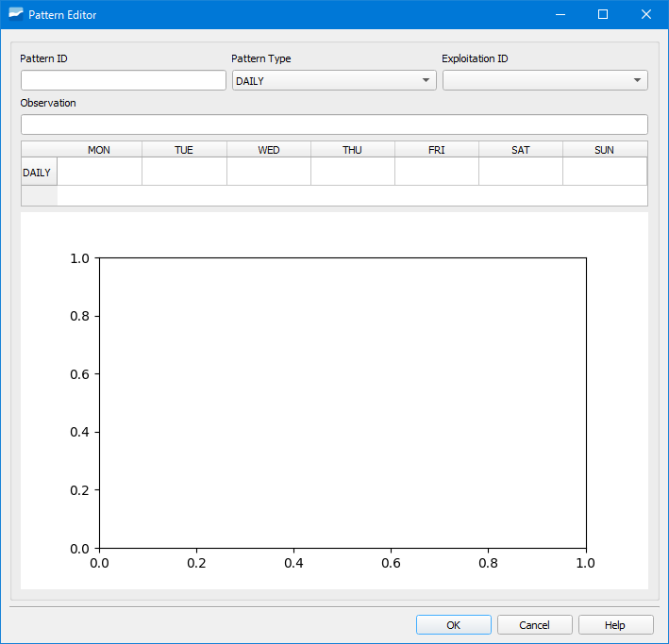
Task: Click the DAILY cell under SAT
Action: click(x=520, y=172)
